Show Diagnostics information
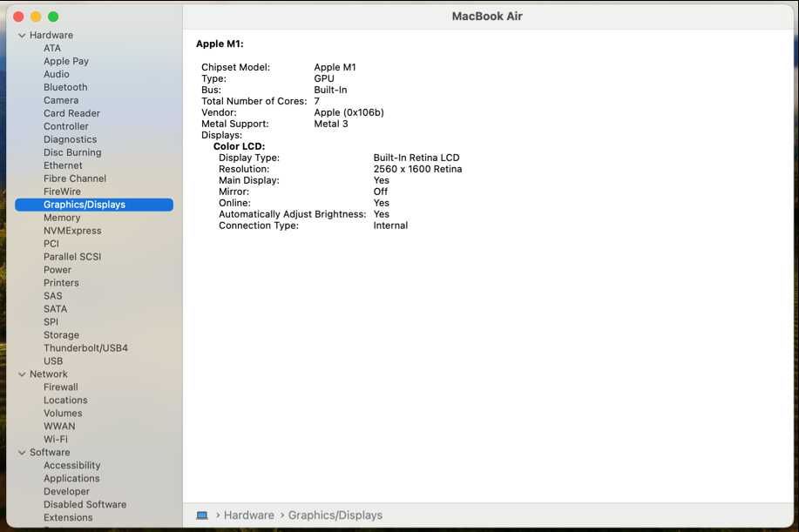 click(x=70, y=139)
